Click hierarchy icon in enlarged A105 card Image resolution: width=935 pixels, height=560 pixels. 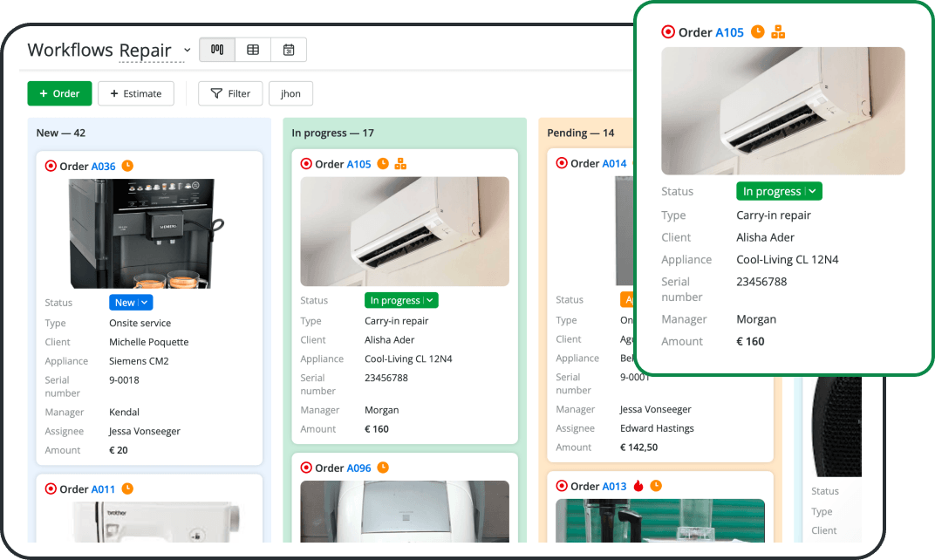click(x=778, y=31)
